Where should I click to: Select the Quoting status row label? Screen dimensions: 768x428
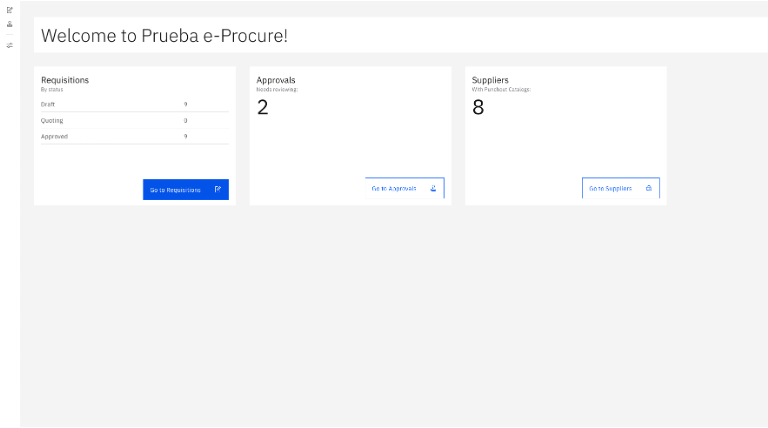tap(52, 120)
